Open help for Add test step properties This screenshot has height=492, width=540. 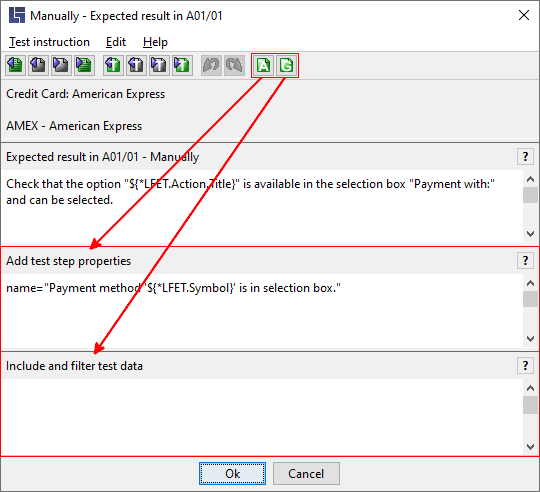pyautogui.click(x=525, y=261)
